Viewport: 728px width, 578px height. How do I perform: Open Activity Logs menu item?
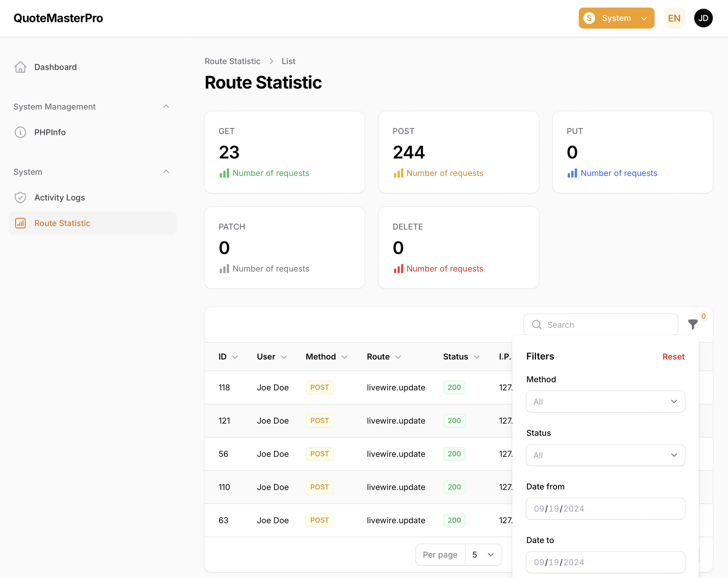tap(59, 198)
